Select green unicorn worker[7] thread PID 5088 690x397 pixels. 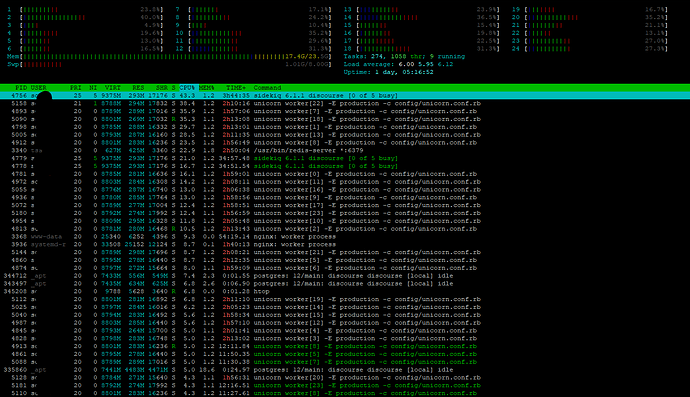click(345, 362)
